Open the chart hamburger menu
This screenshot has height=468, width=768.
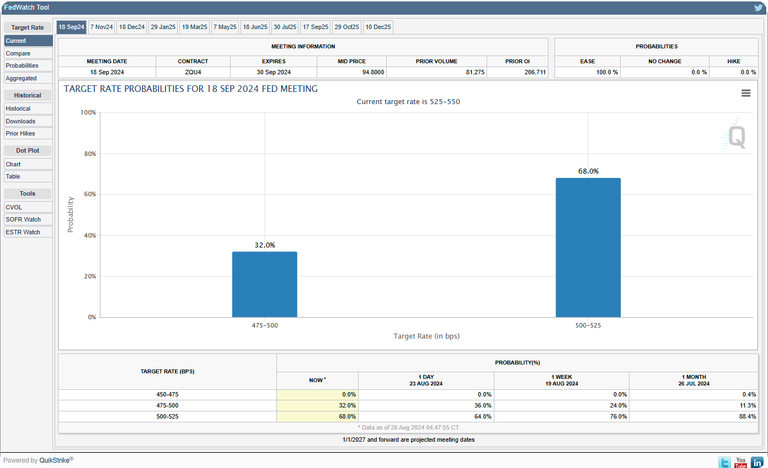[745, 93]
